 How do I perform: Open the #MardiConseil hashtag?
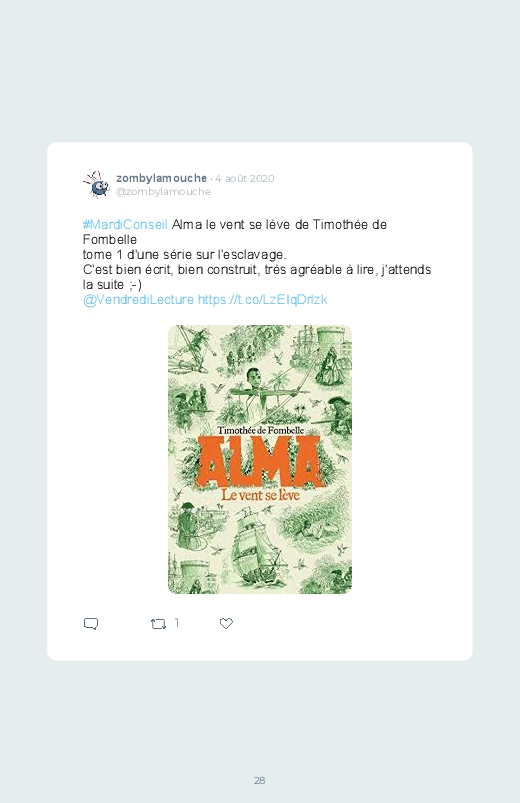(x=125, y=224)
